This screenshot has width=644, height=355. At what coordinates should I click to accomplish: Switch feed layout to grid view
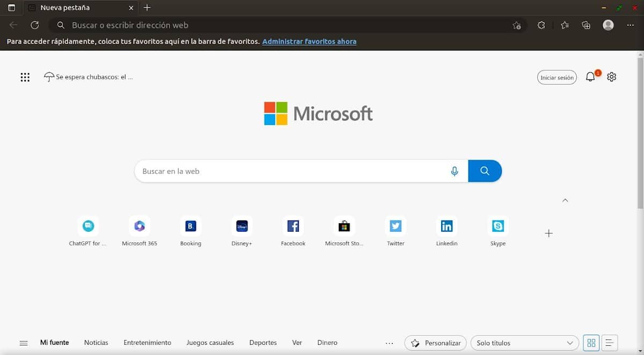pyautogui.click(x=591, y=343)
